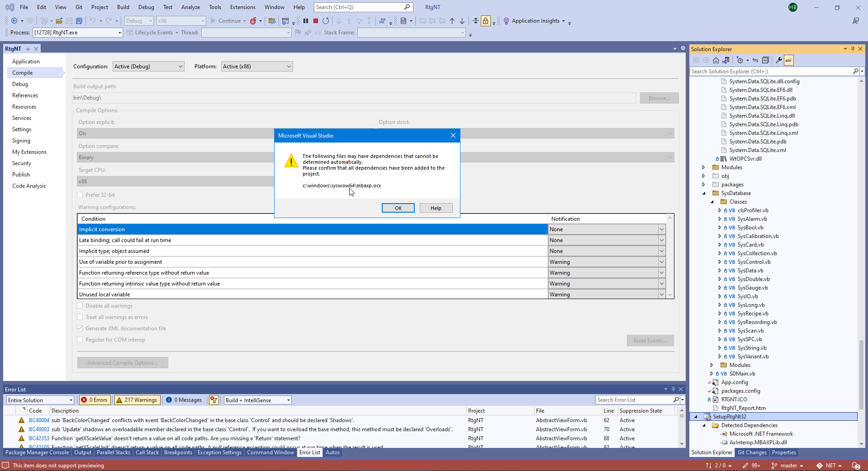Open the Extensions menu
Screen dimensions: 868x471
click(243, 7)
